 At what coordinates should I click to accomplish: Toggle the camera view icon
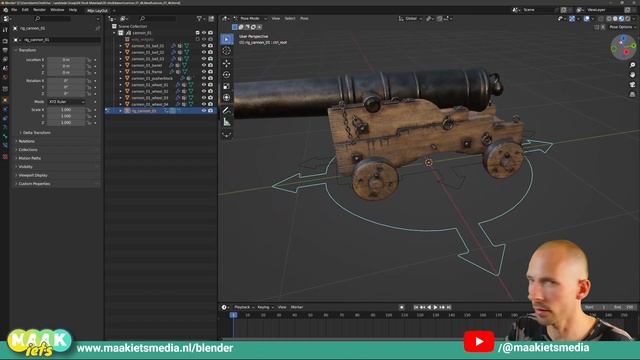click(632, 85)
